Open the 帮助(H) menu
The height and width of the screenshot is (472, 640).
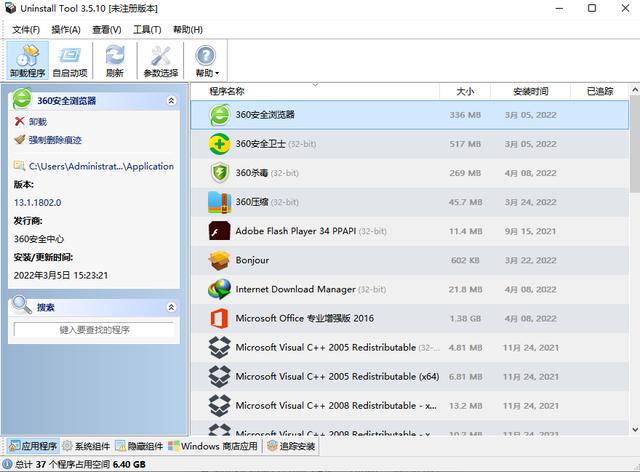188,29
